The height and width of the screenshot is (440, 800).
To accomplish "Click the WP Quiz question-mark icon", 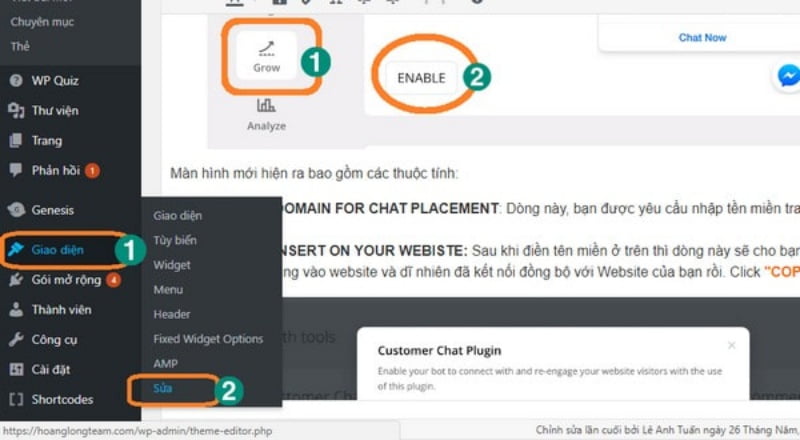I will point(16,80).
